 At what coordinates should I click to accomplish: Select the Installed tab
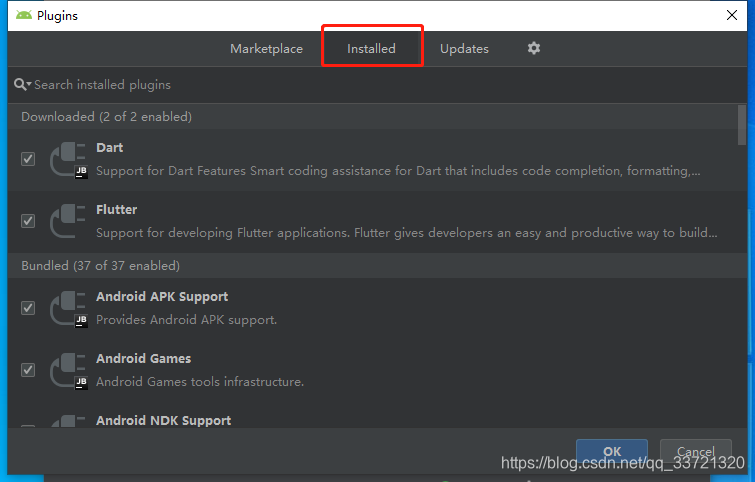pos(371,49)
